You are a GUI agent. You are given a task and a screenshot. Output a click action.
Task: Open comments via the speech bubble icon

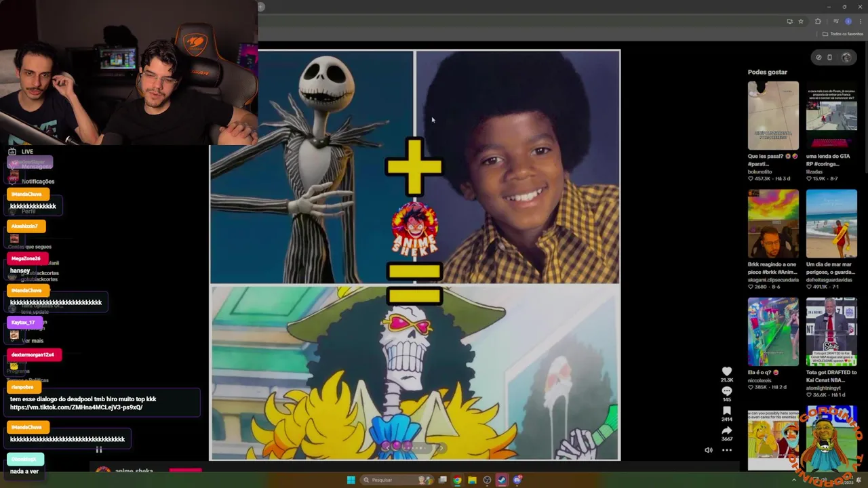pos(727,391)
